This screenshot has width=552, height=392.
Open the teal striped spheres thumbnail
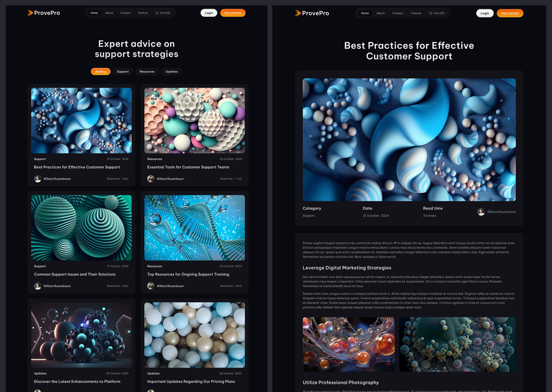coord(81,228)
